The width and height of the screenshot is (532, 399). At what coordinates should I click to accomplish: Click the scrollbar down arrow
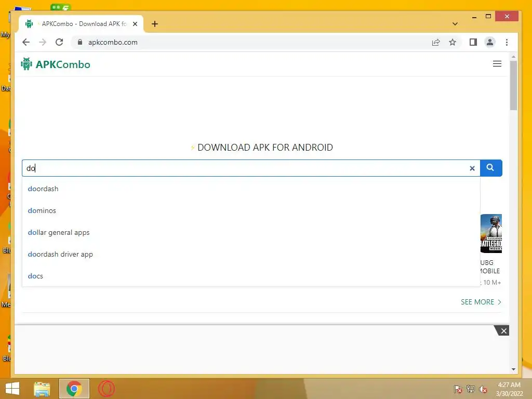[x=513, y=369]
